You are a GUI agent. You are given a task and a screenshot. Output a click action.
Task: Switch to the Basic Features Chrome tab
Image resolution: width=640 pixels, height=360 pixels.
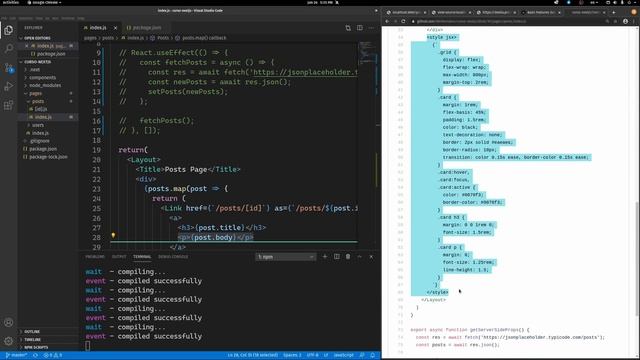point(540,12)
